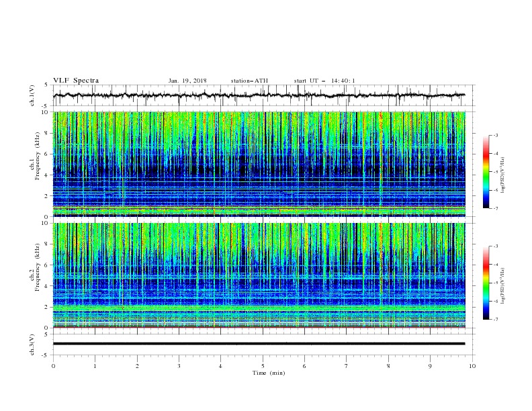Click the ch.2 spectrogram panel

259,275
